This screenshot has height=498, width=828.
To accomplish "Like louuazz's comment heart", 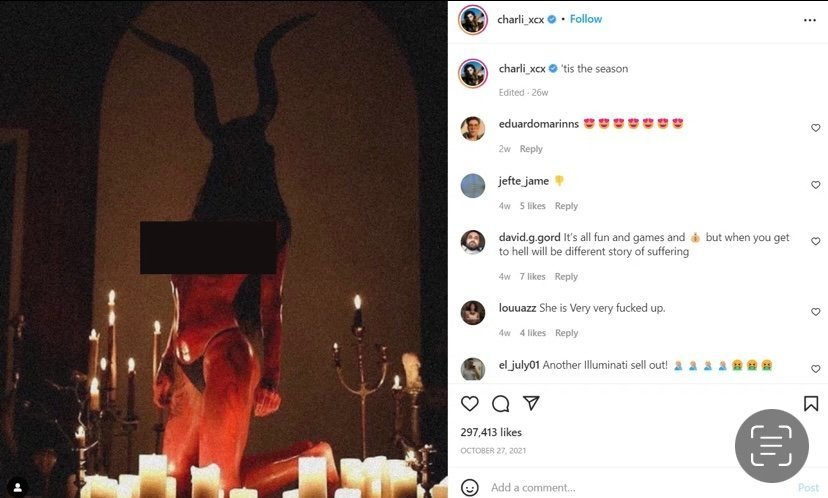I will (815, 312).
